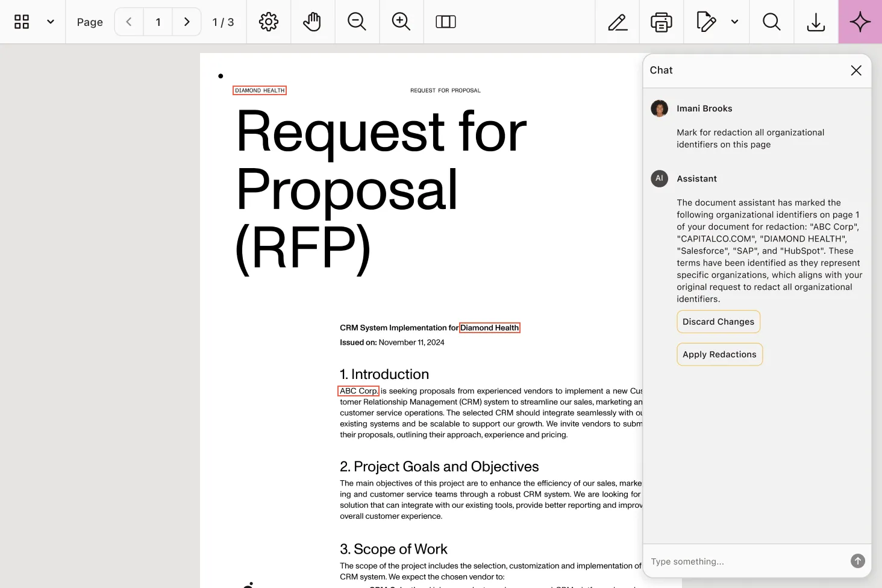This screenshot has width=882, height=588.
Task: Click the 'November 11, 2024' issue date
Action: 411,342
